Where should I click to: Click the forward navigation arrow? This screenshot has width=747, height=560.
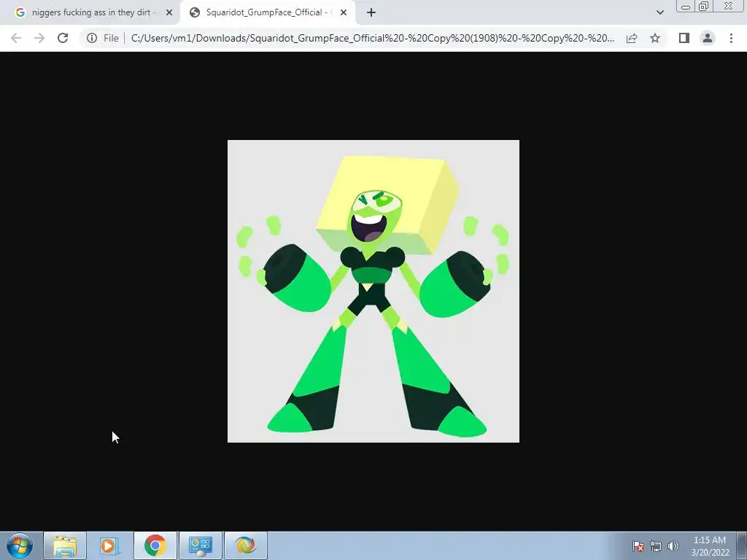pos(39,38)
